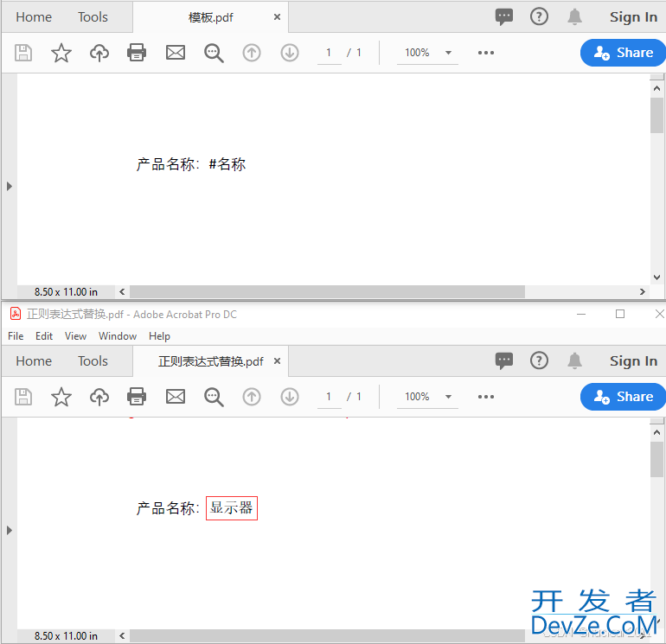Click Acrobat app icon in 正则表达式替换.pdf title bar
This screenshot has height=644, width=666.
(16, 314)
